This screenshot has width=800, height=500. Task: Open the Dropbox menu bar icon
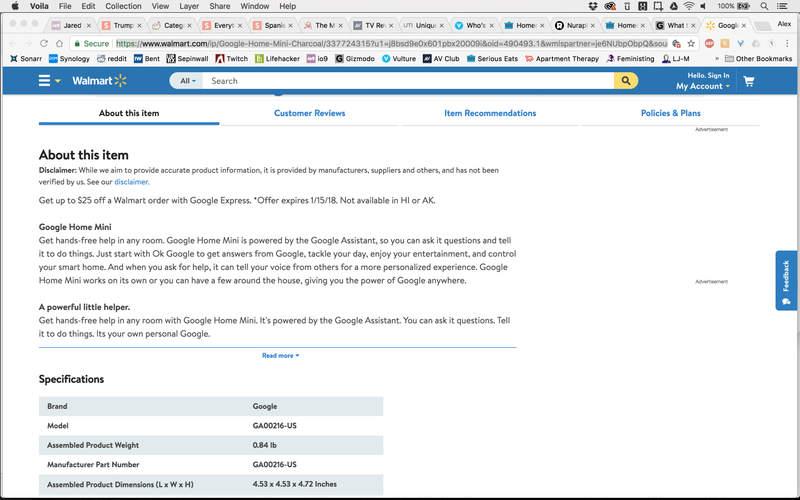[x=592, y=6]
